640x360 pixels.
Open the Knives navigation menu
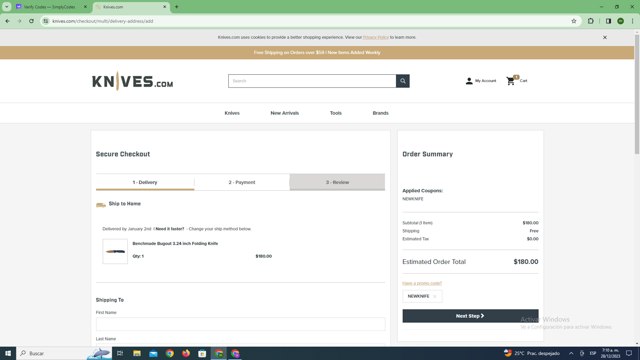[x=232, y=113]
